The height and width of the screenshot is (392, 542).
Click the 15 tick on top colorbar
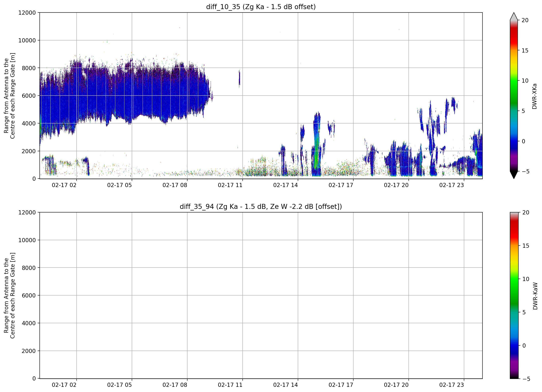[525, 51]
